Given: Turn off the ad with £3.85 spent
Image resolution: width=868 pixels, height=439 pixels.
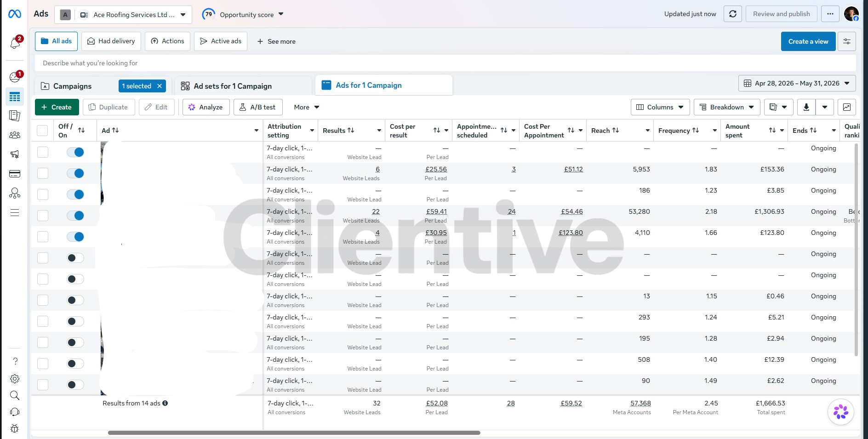Looking at the screenshot, I should (75, 194).
